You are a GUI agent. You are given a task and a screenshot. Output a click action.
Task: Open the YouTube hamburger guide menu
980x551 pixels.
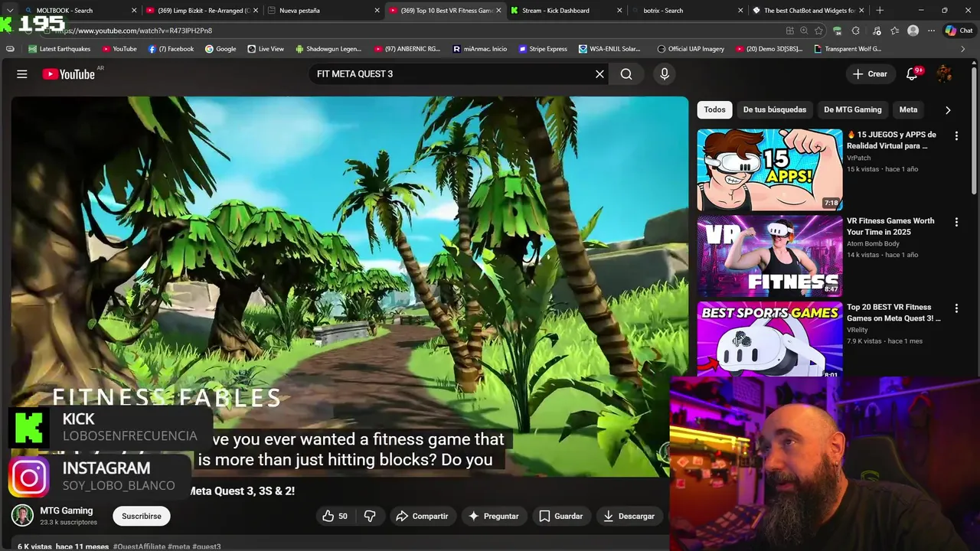coord(22,74)
